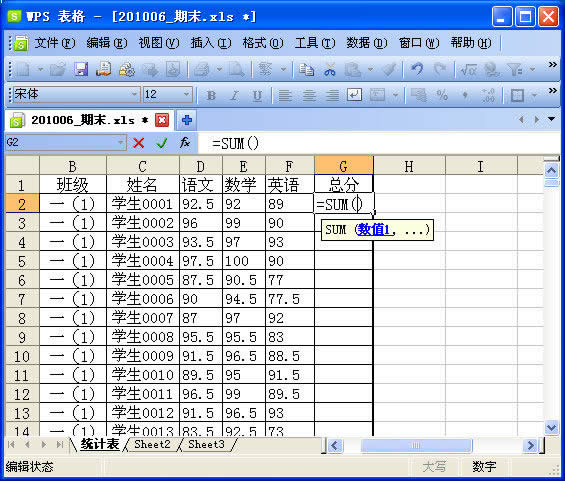Cancel formula entry with red X
This screenshot has width=565, height=481.
139,143
